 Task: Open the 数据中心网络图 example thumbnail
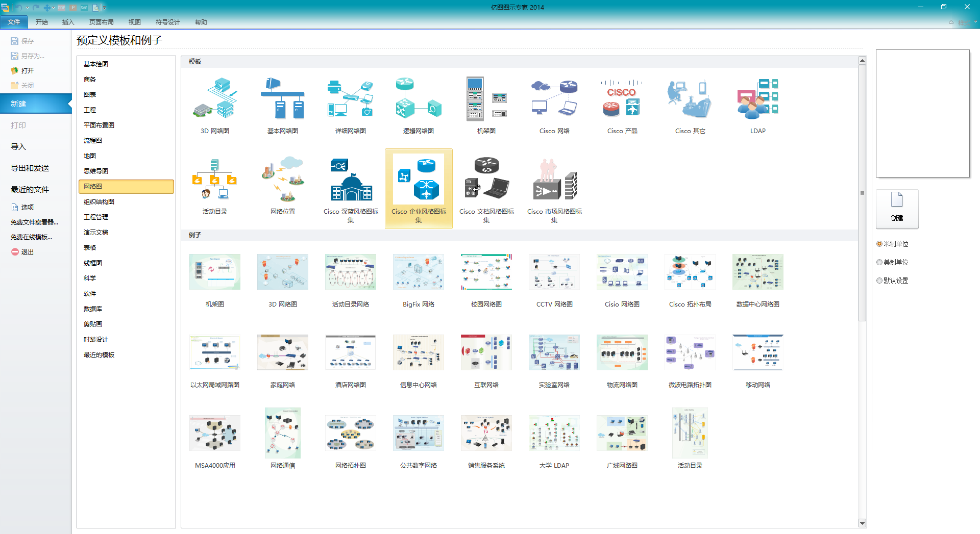(x=757, y=272)
